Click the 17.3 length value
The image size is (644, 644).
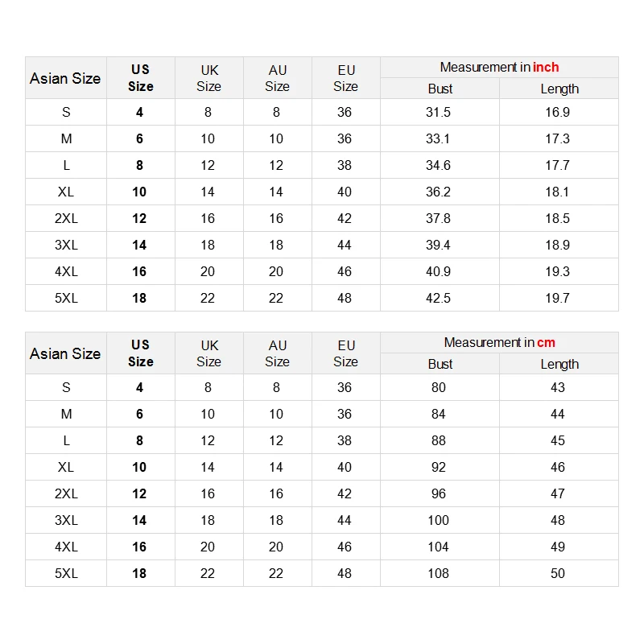(x=557, y=138)
